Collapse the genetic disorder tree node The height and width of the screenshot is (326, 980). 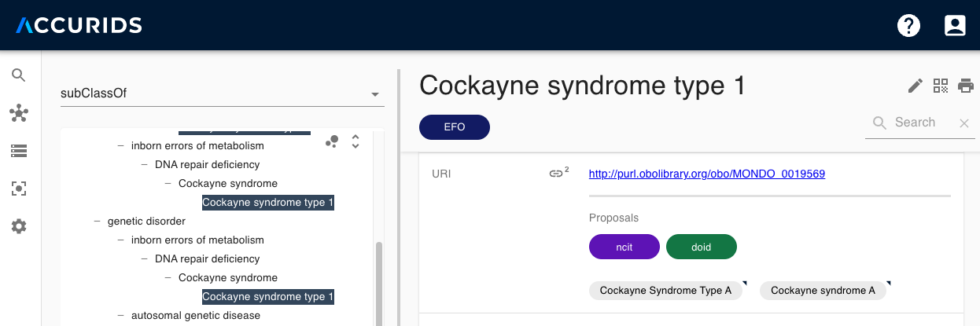(98, 222)
